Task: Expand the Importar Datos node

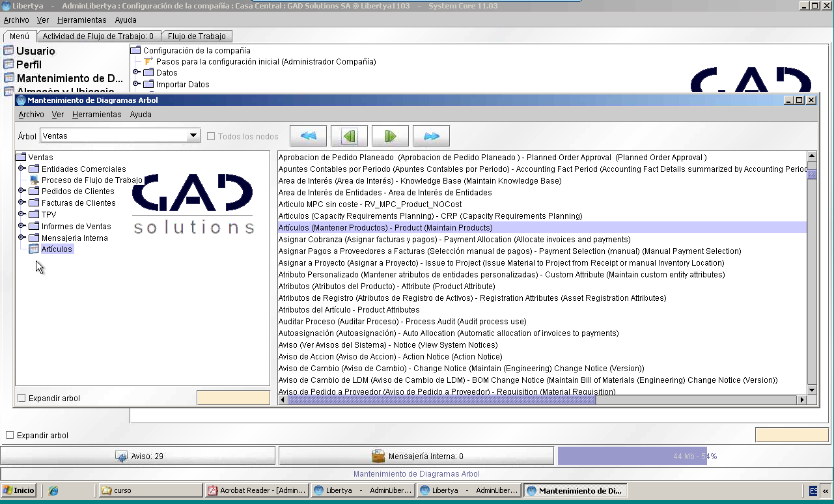Action: pyautogui.click(x=136, y=84)
